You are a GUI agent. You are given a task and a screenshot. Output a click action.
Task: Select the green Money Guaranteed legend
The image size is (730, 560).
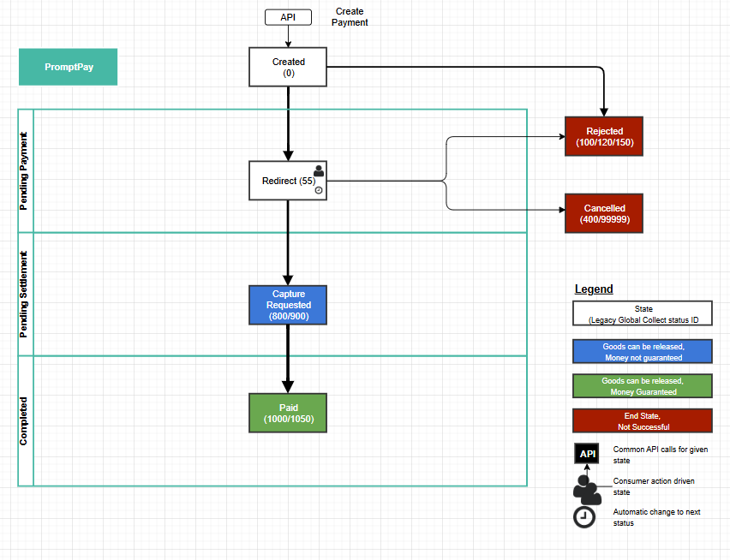click(643, 386)
